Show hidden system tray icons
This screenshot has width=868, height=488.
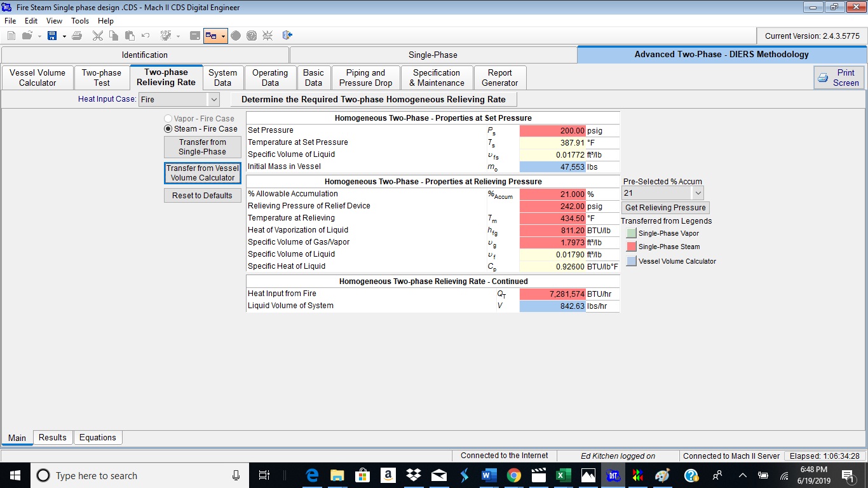(742, 475)
